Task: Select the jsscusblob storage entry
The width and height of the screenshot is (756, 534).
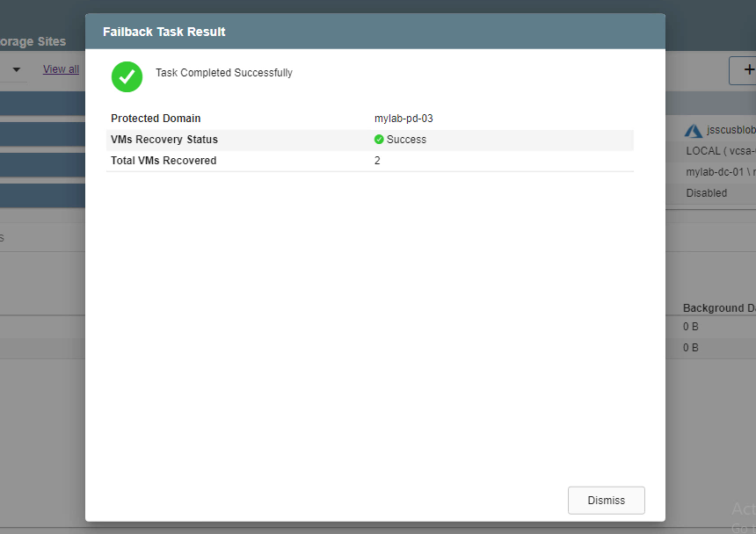Action: [730, 130]
